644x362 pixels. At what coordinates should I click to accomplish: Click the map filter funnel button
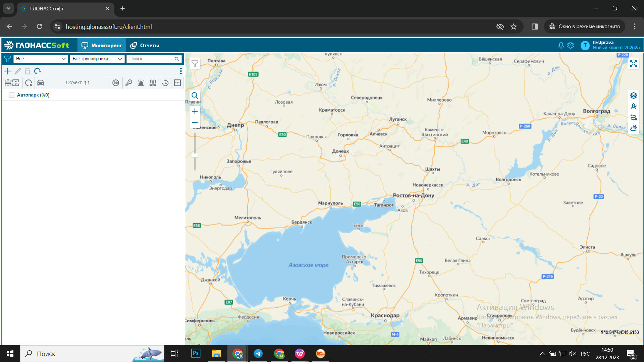(195, 64)
